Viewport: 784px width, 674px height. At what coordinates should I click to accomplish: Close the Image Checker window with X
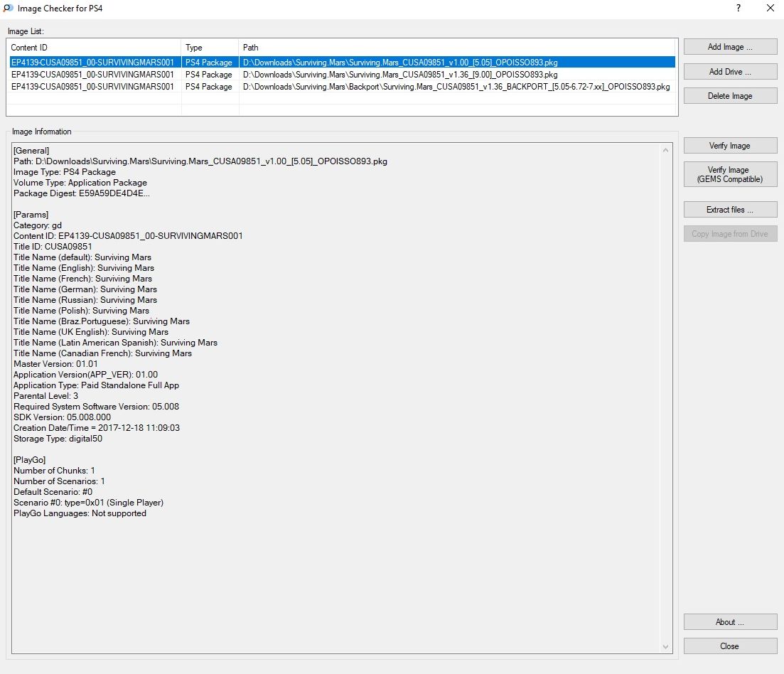(770, 8)
